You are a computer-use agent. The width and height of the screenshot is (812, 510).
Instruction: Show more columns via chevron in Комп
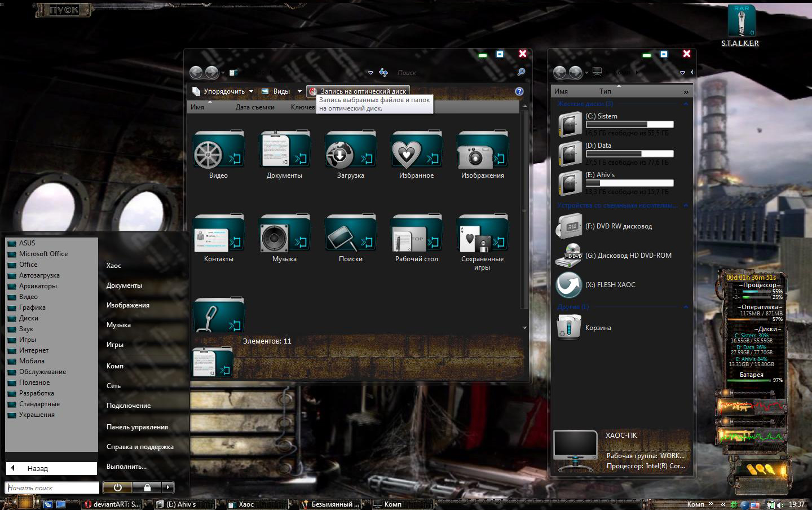pos(686,91)
